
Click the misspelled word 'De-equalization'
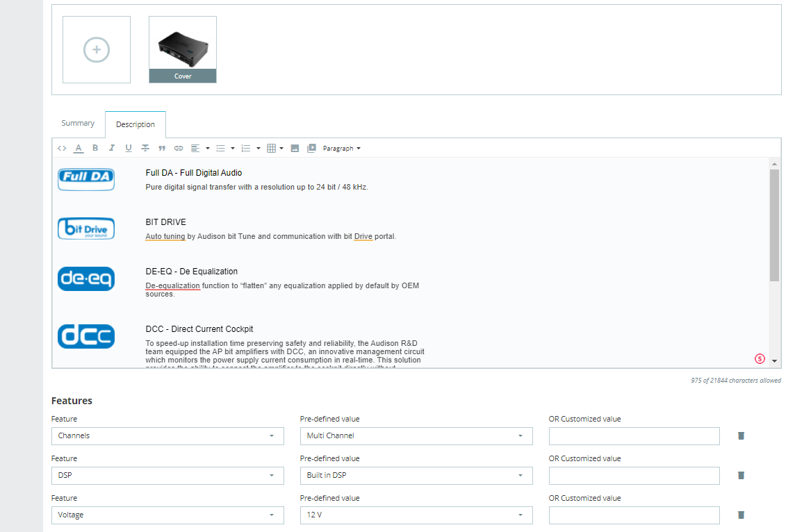pos(173,285)
